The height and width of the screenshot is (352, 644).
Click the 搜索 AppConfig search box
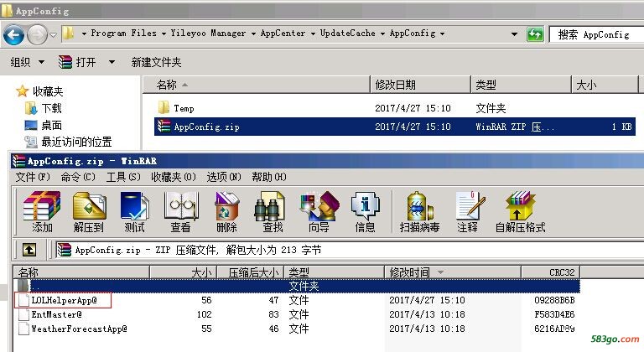(596, 34)
